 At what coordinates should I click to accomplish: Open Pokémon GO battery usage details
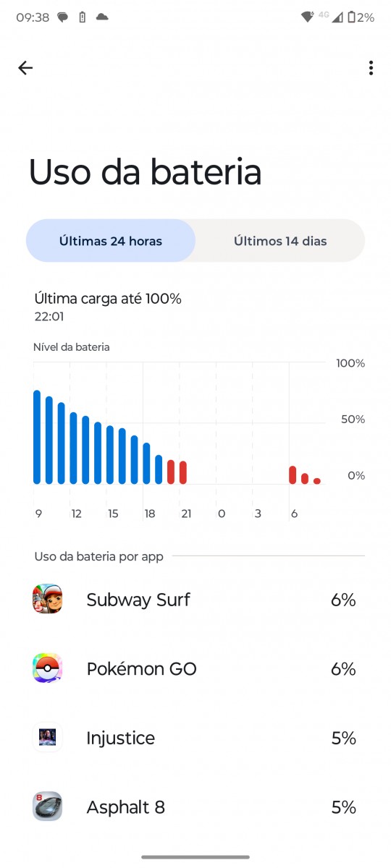pos(195,669)
